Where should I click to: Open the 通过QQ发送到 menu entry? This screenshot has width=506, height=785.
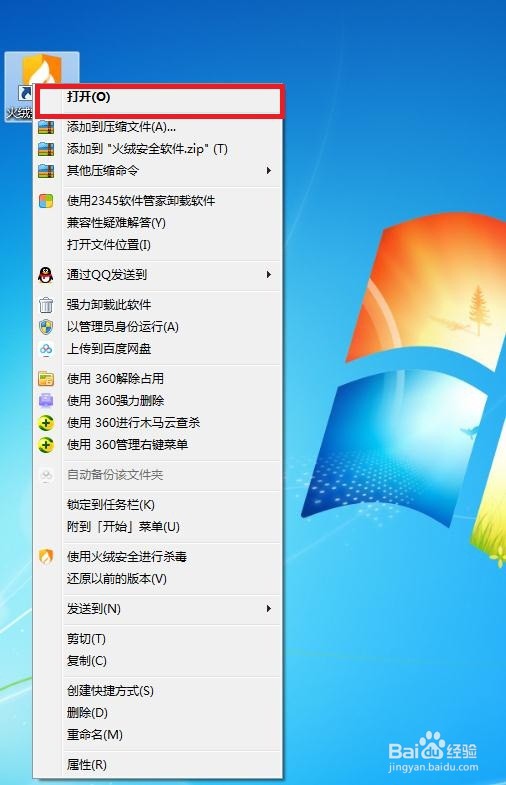tap(158, 275)
